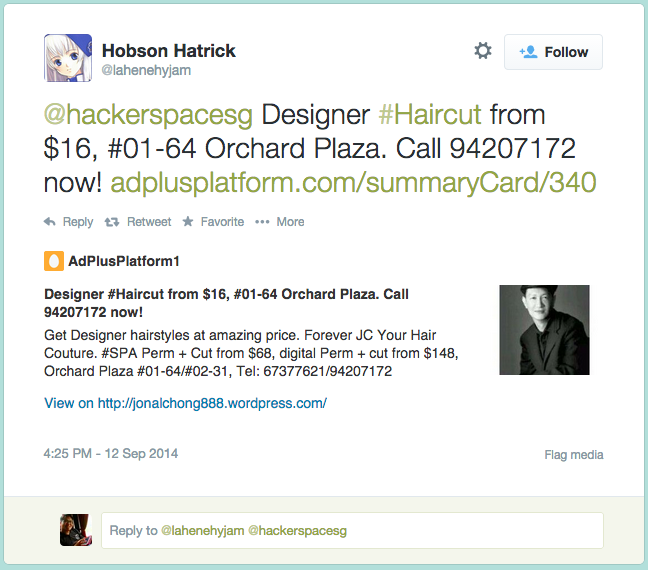The height and width of the screenshot is (570, 648).
Task: Flag media on this tweet
Action: point(574,455)
